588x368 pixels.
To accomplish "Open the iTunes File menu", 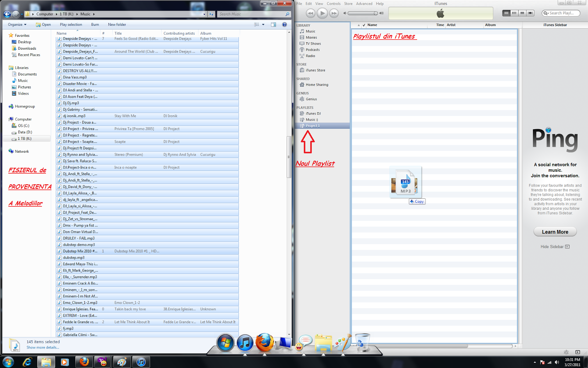I will click(x=299, y=4).
